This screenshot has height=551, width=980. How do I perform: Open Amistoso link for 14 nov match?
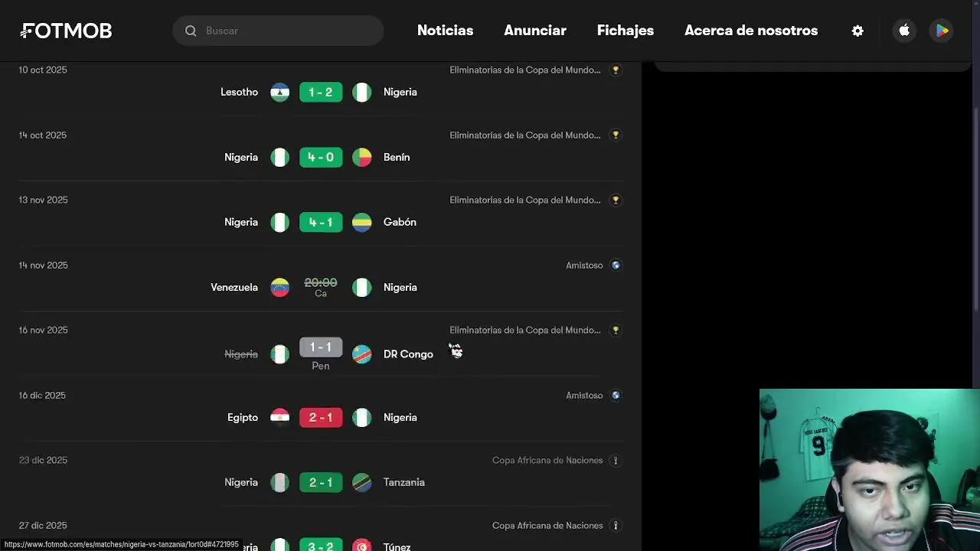tap(584, 265)
